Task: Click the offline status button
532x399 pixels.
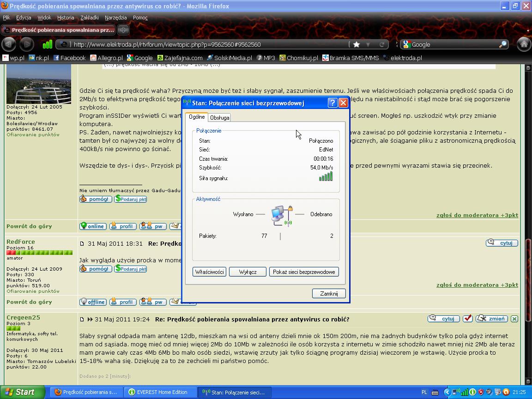Action: 93,302
